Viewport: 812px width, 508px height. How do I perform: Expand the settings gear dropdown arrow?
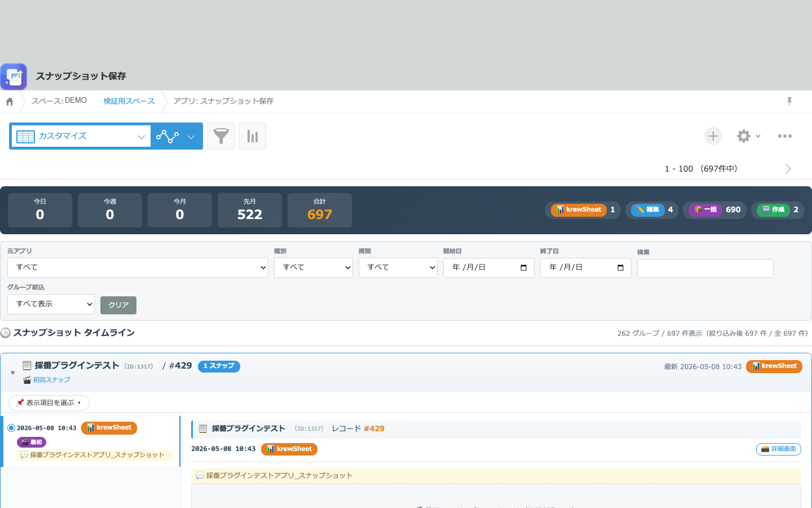point(758,136)
